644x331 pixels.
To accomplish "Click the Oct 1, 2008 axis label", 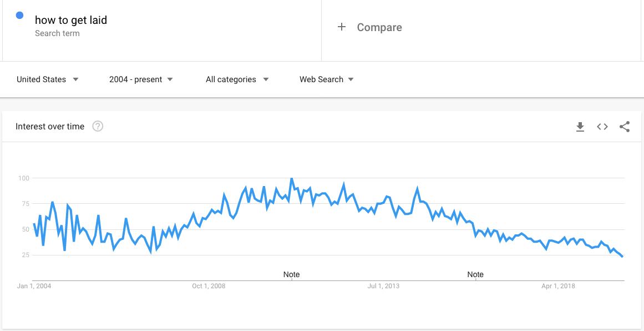I will [209, 286].
